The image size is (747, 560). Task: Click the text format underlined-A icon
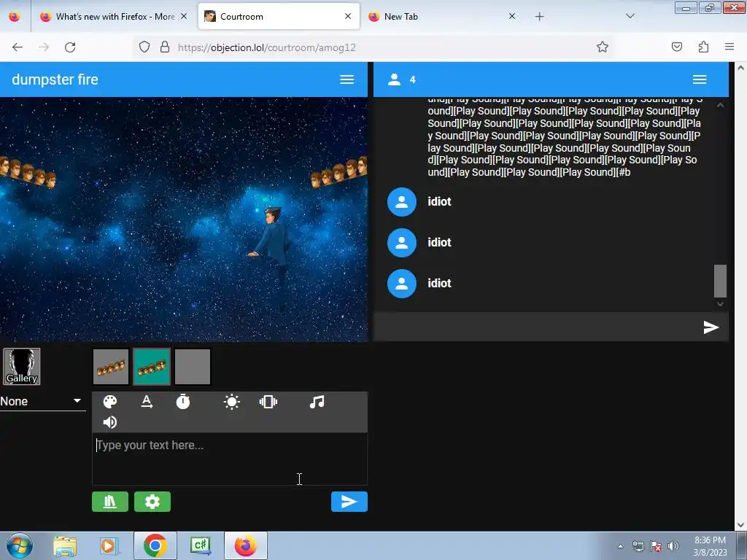[x=147, y=402]
